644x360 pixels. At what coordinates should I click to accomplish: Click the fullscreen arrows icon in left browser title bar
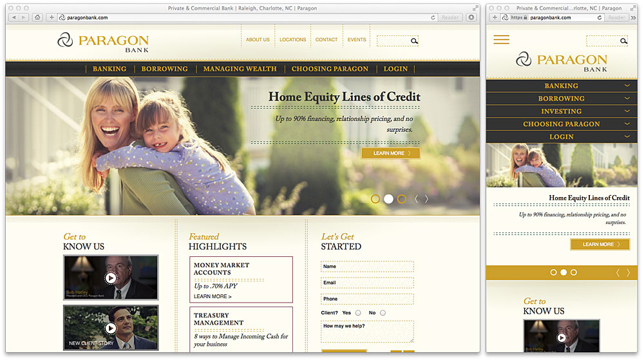(x=475, y=8)
